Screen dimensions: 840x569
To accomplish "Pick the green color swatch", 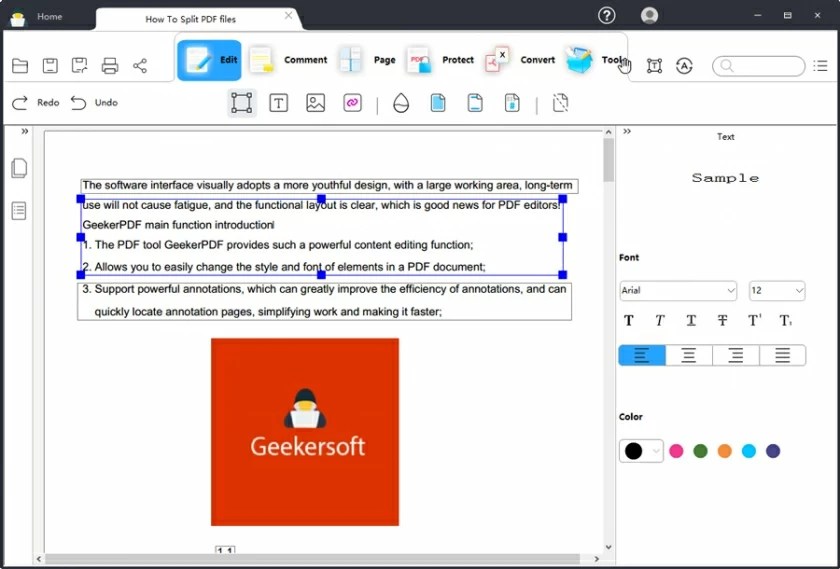I will [700, 451].
